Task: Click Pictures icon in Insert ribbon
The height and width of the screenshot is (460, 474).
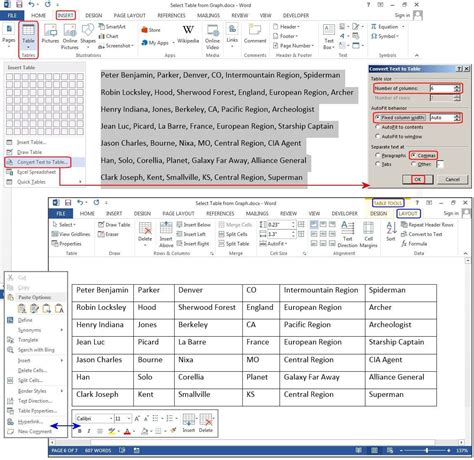Action: point(50,35)
